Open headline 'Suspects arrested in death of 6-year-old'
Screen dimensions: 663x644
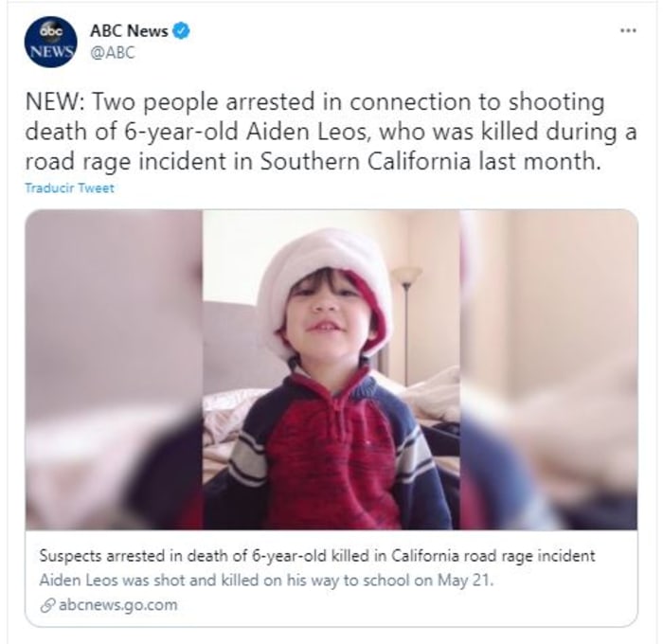pos(317,555)
